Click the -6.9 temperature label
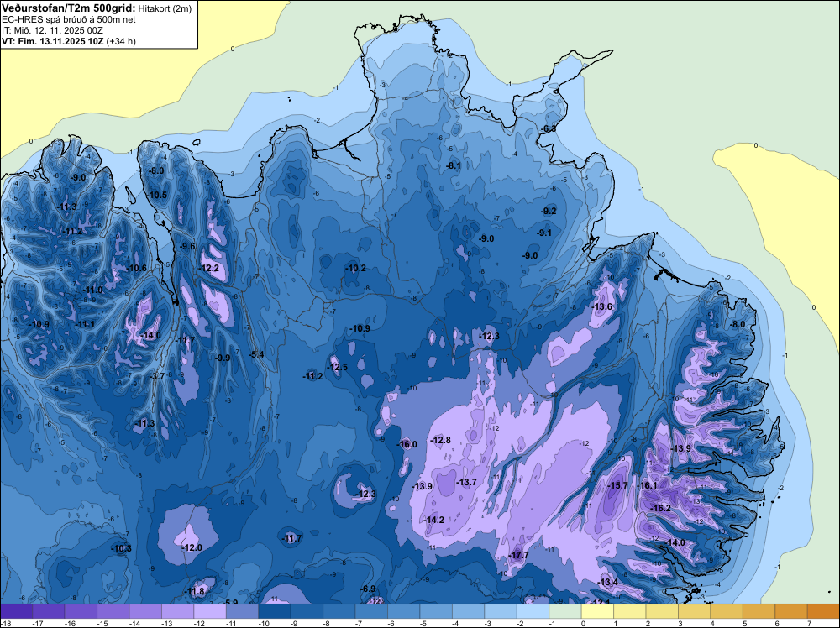The height and width of the screenshot is (628, 840). (x=368, y=589)
